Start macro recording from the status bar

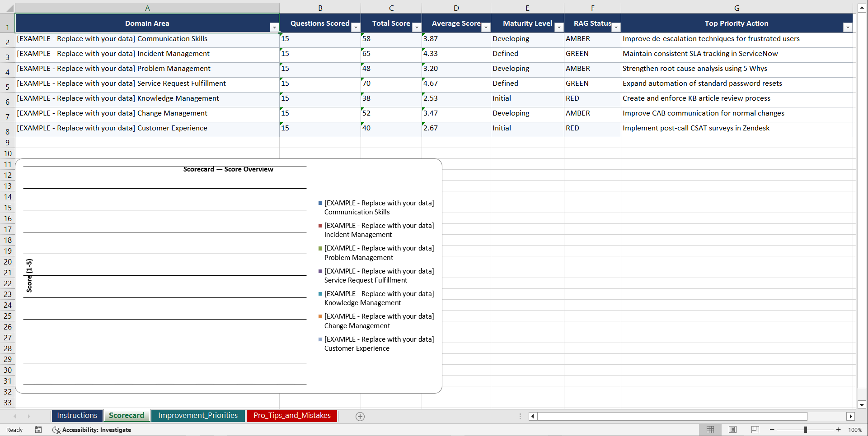coord(38,430)
